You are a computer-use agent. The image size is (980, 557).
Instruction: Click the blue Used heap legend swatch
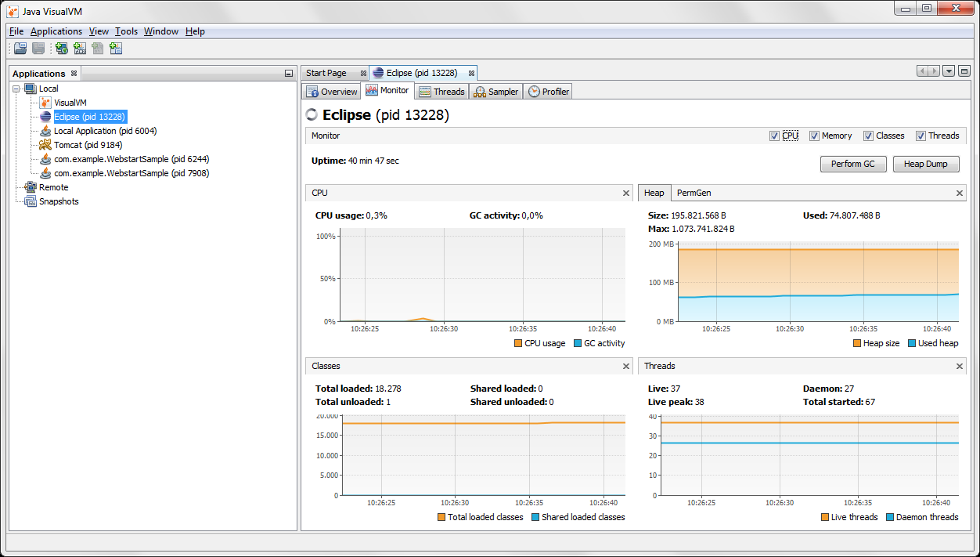(912, 343)
